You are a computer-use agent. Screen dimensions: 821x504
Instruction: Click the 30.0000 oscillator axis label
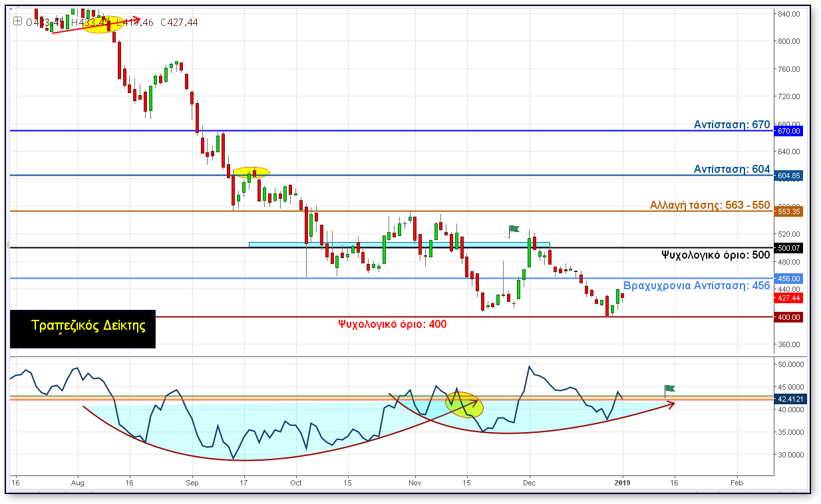790,455
